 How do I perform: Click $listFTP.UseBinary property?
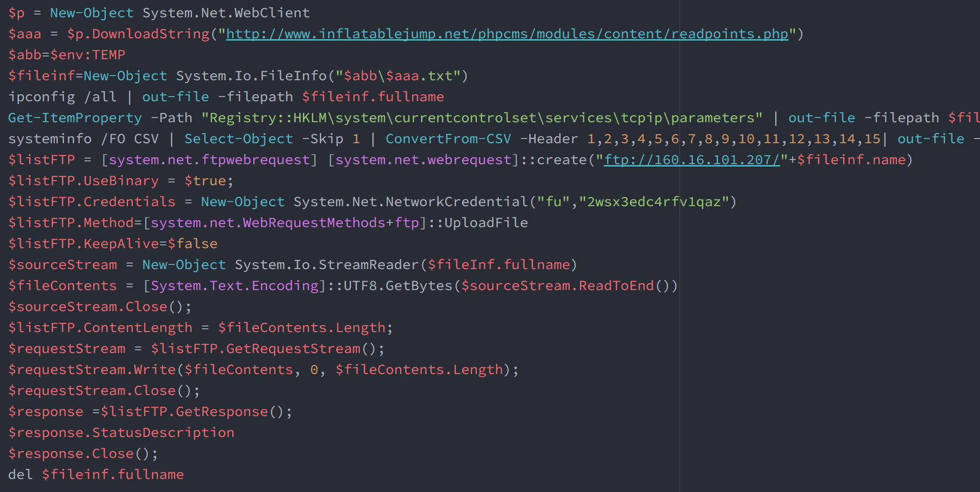(83, 181)
